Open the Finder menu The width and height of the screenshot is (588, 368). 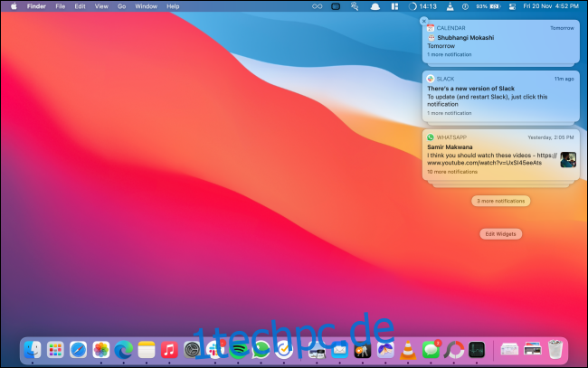(36, 6)
